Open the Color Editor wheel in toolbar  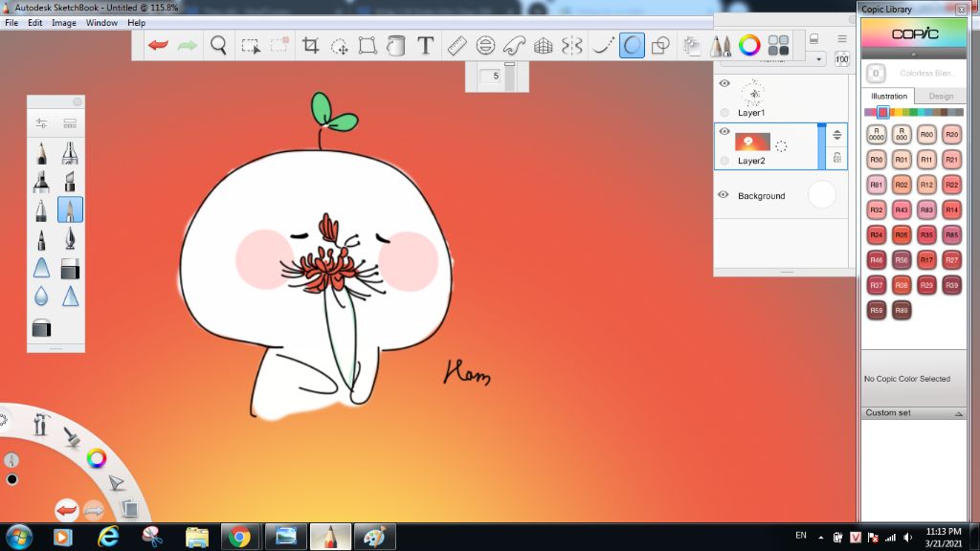[x=749, y=45]
